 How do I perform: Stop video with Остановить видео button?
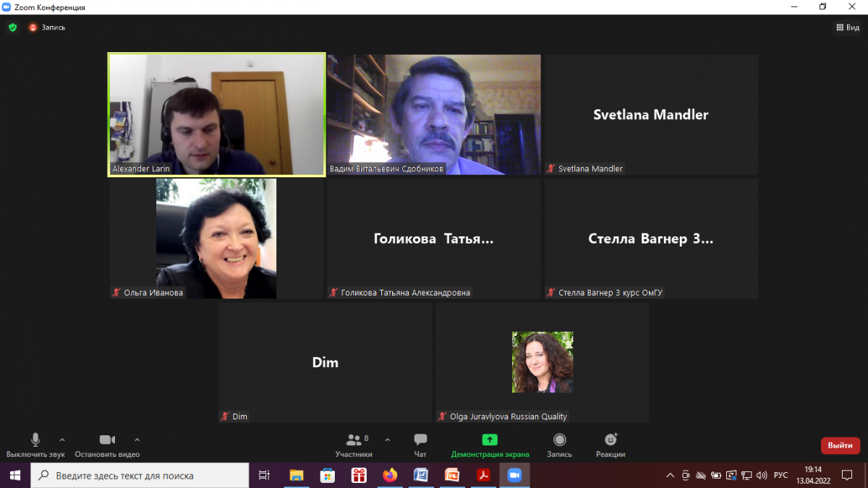pyautogui.click(x=107, y=445)
